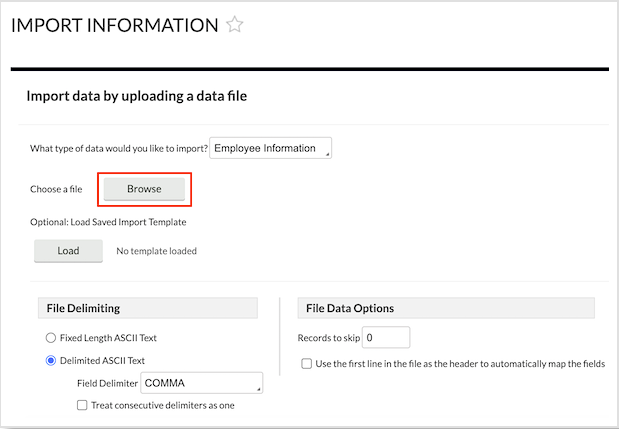The image size is (619, 429).
Task: Click the Field Delimiter label text
Action: coord(108,382)
